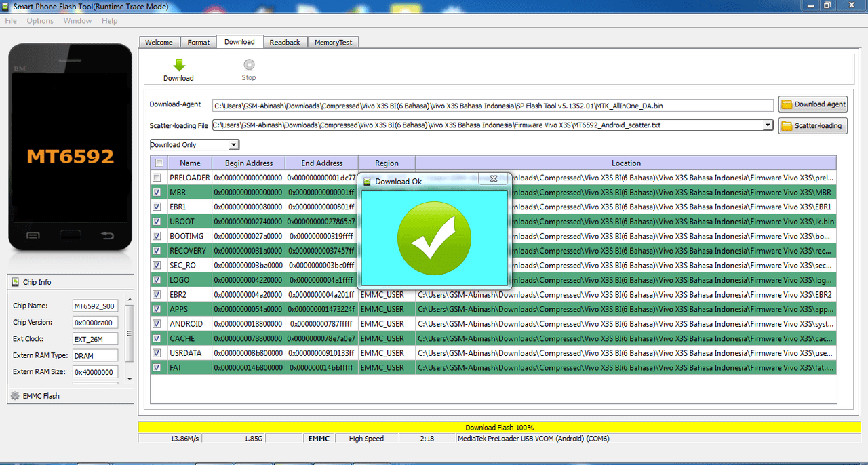Click the green Download arrow icon
The height and width of the screenshot is (465, 868).
(179, 65)
